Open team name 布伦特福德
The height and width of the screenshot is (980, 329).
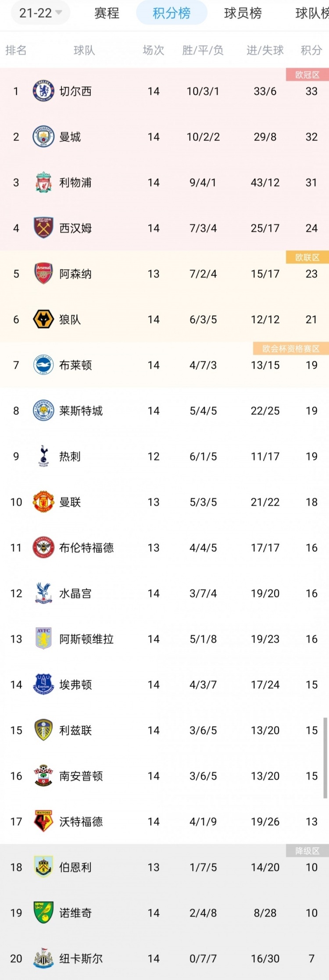point(86,548)
